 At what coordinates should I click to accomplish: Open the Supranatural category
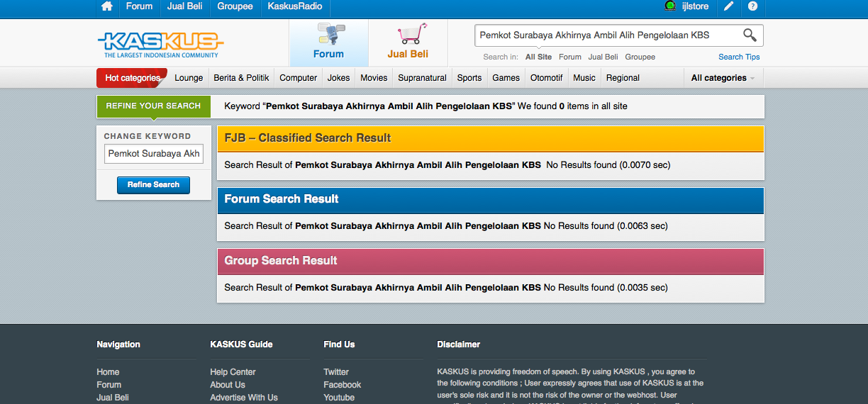point(422,78)
